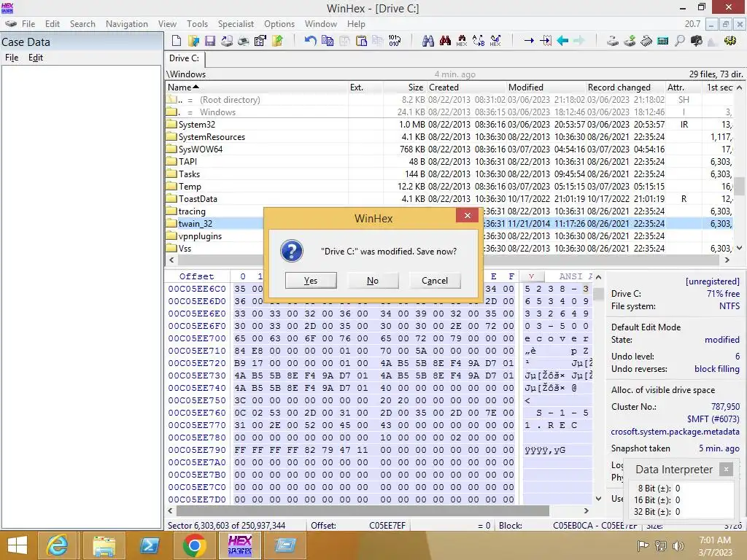Click the cyan Back arrow icon
Image resolution: width=747 pixels, height=560 pixels.
click(x=562, y=41)
